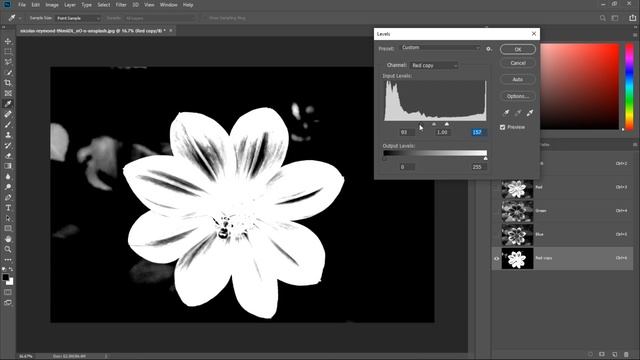Click the color field in Color panel
The image size is (640, 360).
pyautogui.click(x=580, y=87)
